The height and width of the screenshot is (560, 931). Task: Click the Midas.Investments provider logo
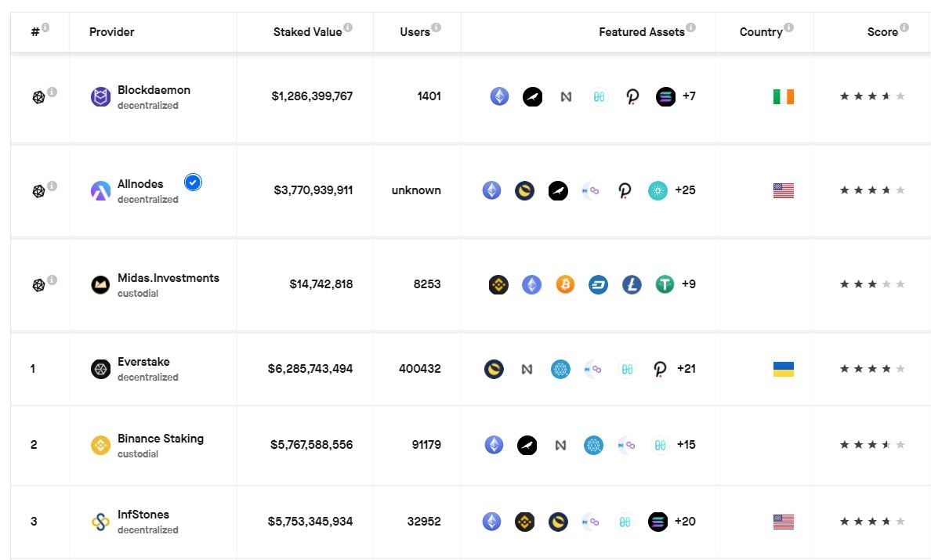coord(100,285)
